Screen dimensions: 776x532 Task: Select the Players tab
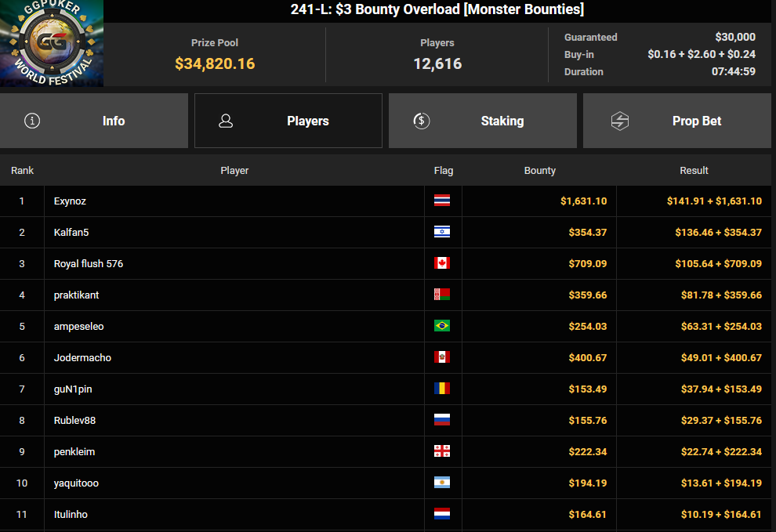(x=288, y=121)
